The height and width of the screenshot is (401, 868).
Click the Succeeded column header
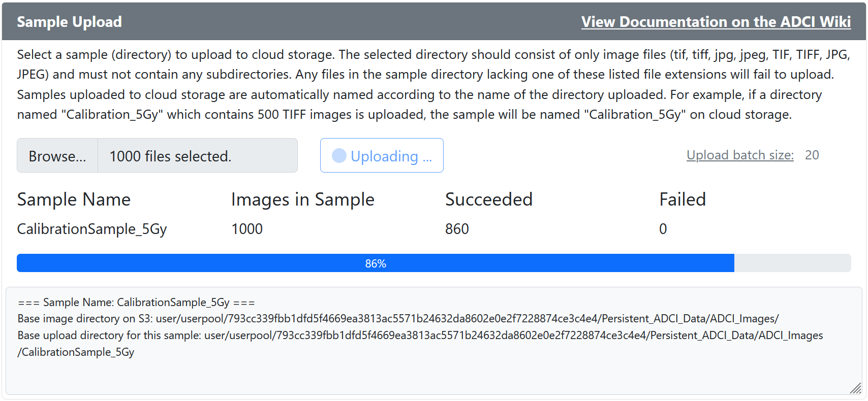coord(489,199)
